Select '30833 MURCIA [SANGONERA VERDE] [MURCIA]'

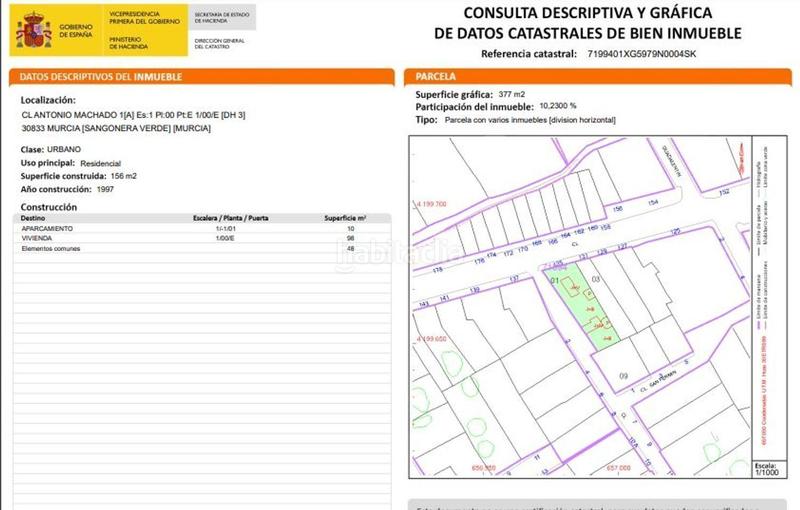pyautogui.click(x=116, y=129)
